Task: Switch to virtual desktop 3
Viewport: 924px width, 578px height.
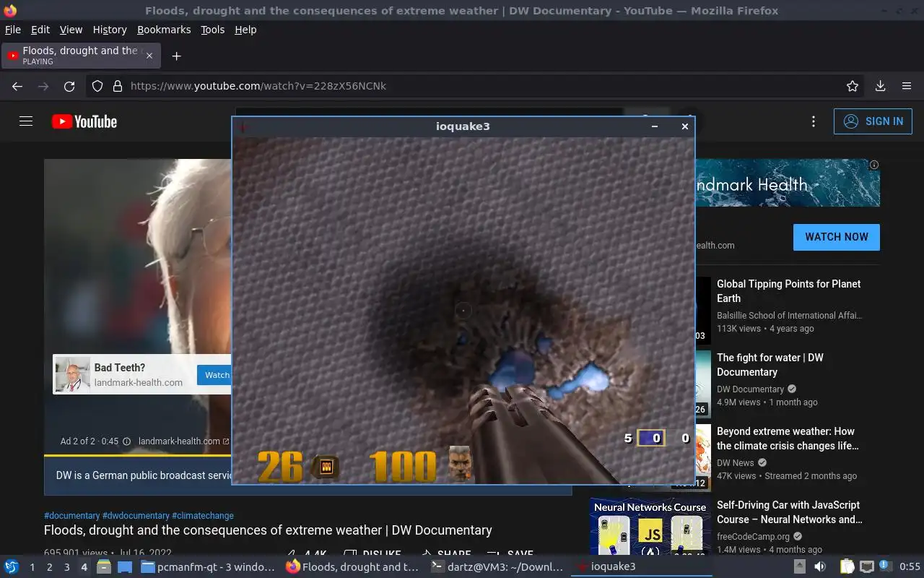Action: [66, 567]
